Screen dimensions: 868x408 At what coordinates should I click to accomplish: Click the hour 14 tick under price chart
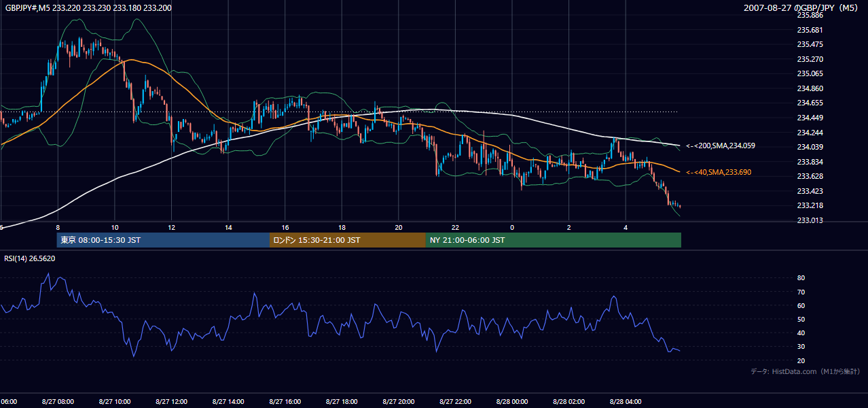pos(228,227)
